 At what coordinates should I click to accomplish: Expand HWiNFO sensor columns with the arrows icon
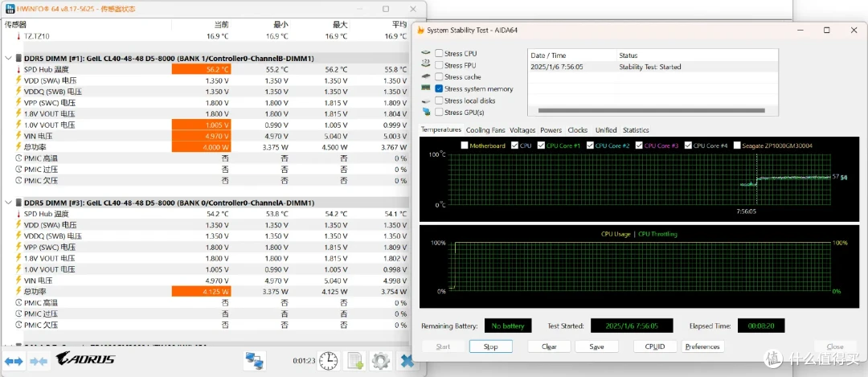coord(14,362)
